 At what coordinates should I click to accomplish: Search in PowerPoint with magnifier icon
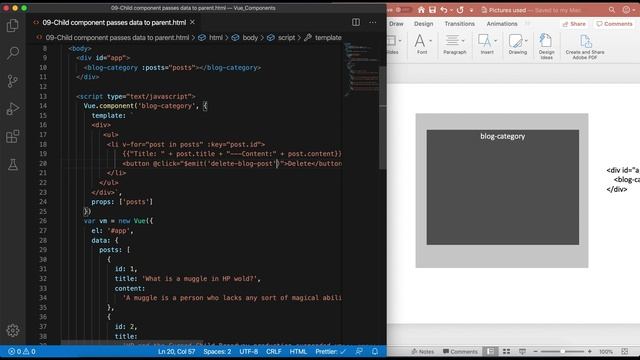coord(612,10)
